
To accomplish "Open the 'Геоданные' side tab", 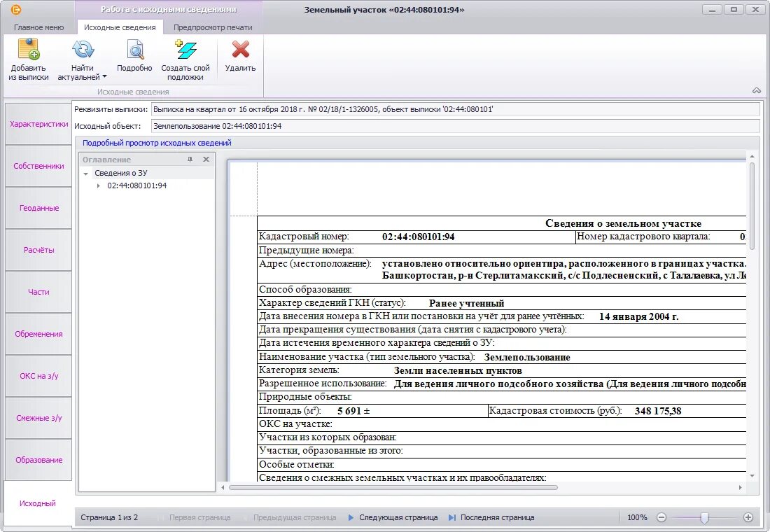I will tap(38, 208).
